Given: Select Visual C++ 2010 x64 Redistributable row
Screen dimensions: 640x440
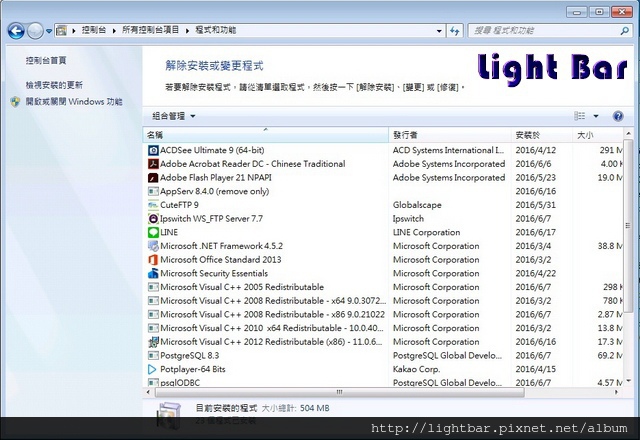Looking at the screenshot, I should pyautogui.click(x=383, y=328).
